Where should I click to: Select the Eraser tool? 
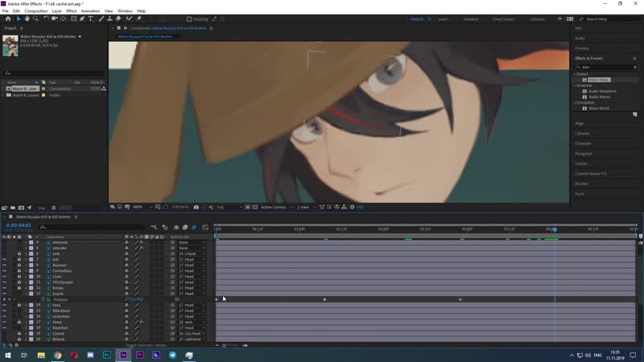point(118,19)
